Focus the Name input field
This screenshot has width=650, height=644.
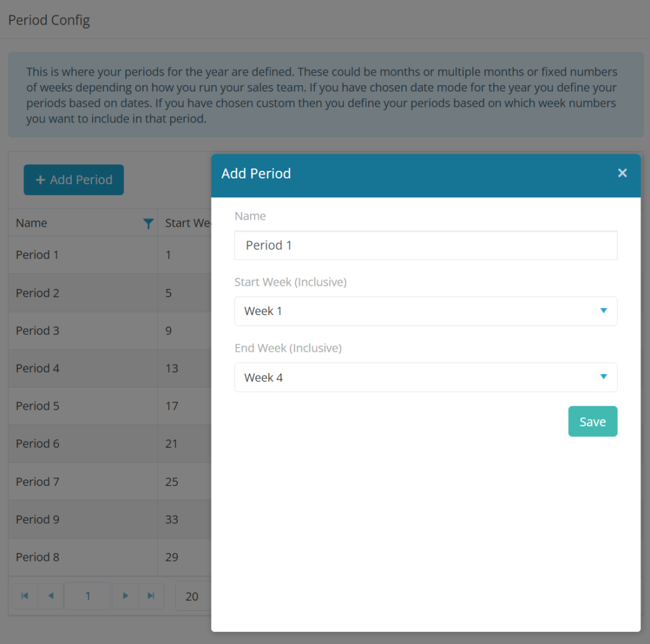426,245
